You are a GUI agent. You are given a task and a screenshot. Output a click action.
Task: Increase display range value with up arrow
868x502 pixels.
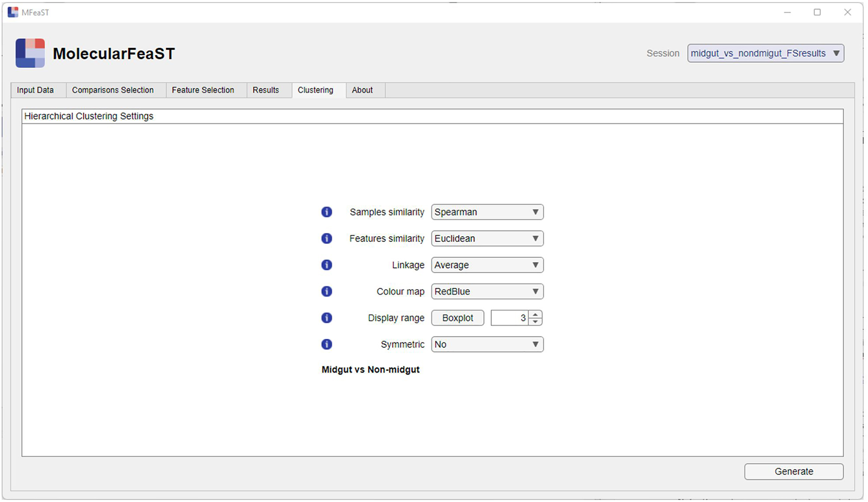tap(535, 314)
